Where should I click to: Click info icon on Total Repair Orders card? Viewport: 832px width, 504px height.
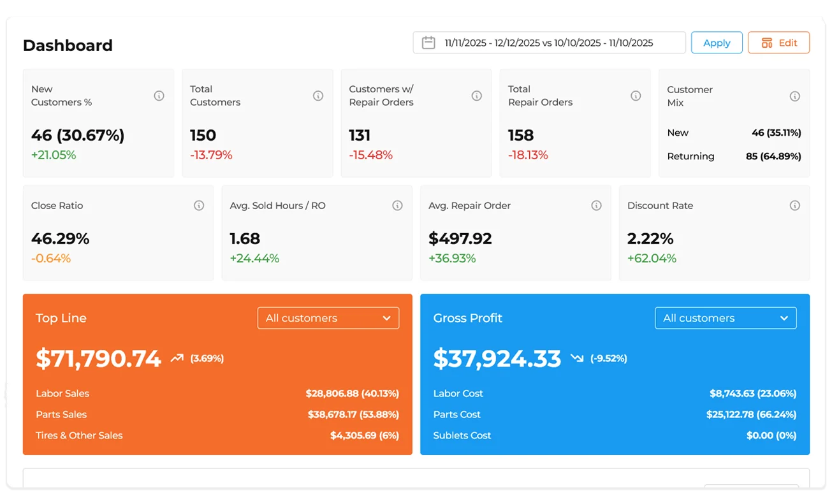coord(635,96)
